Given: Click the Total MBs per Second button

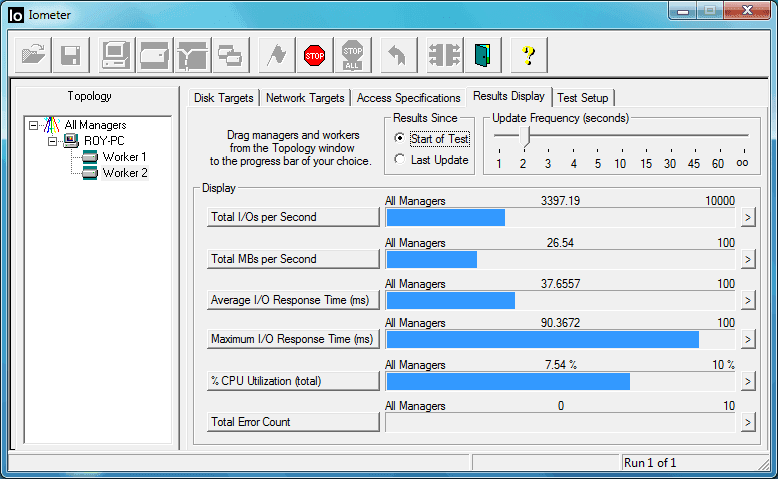Looking at the screenshot, I should [293, 259].
